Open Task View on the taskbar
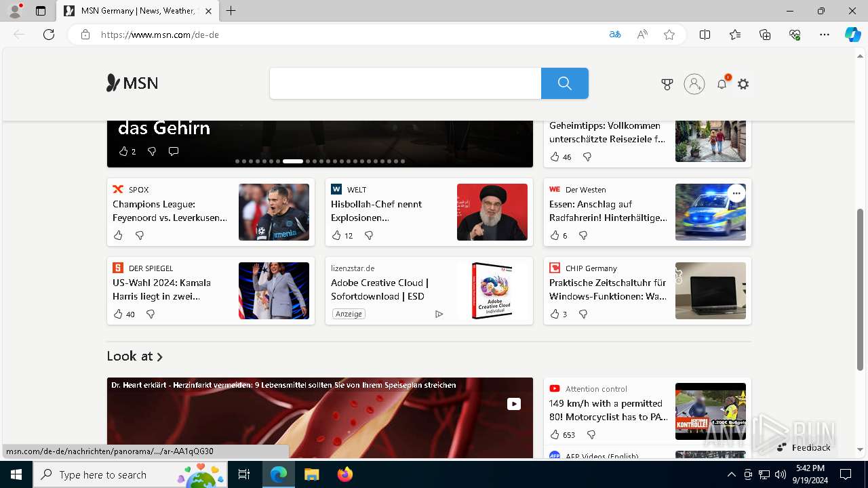 click(x=244, y=474)
